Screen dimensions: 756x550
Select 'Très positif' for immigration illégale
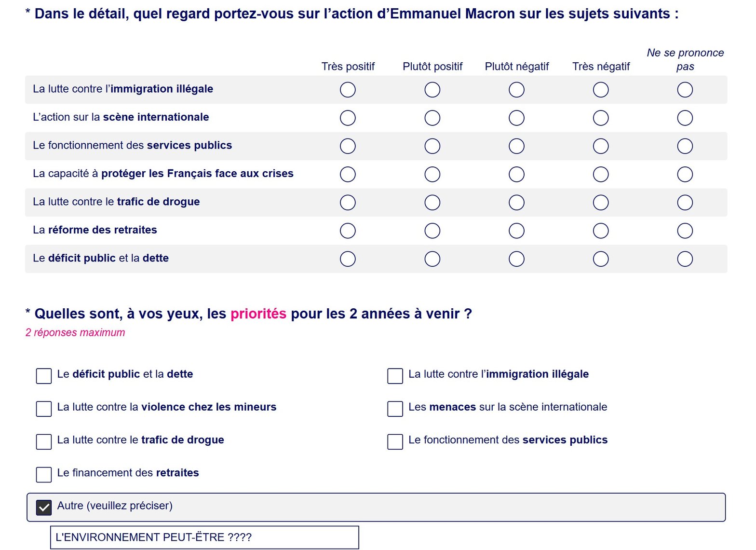348,90
